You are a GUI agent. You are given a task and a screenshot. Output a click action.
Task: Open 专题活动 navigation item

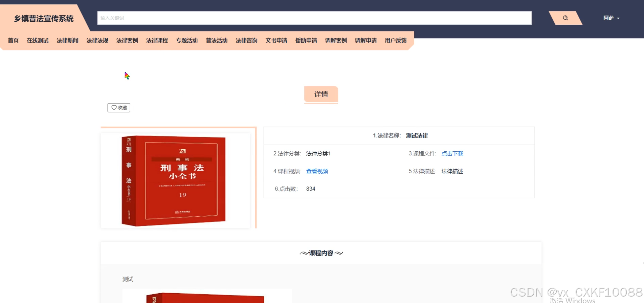coord(187,41)
